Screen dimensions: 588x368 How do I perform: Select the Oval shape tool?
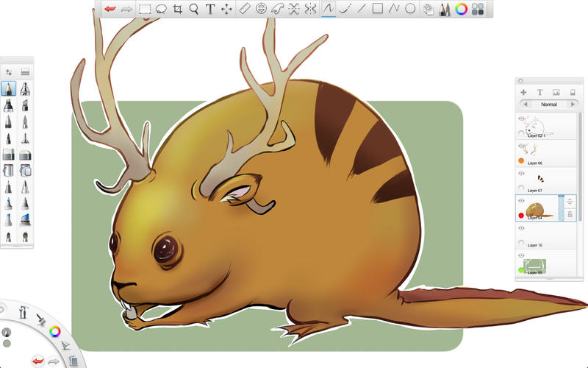pos(410,9)
